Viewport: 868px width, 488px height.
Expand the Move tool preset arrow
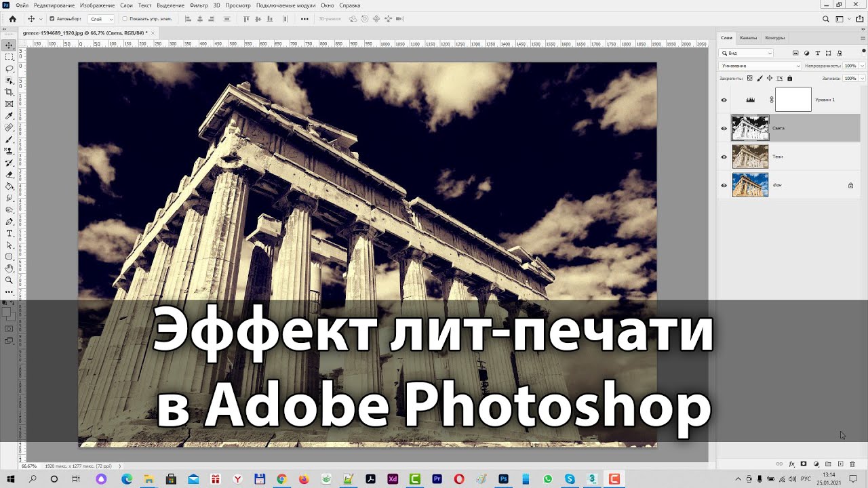(x=41, y=19)
